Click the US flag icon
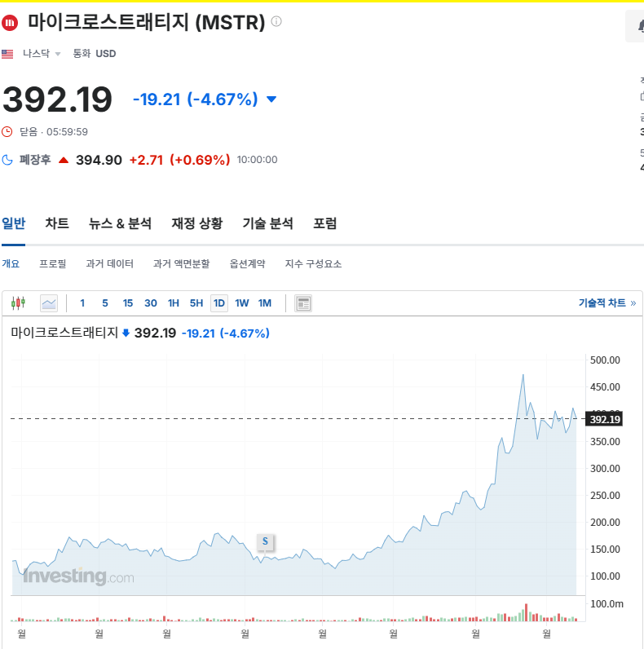 coord(7,54)
